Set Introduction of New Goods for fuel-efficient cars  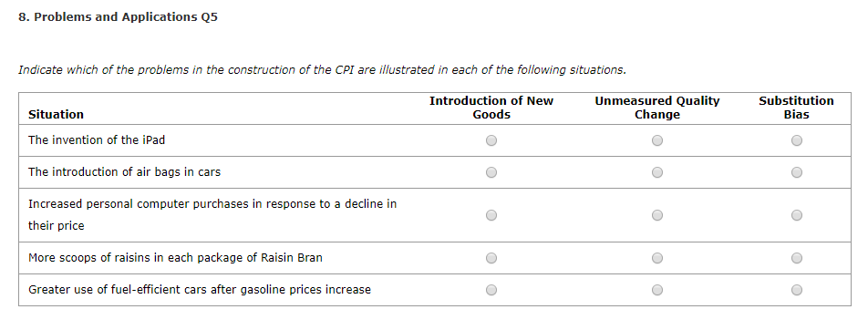click(491, 290)
